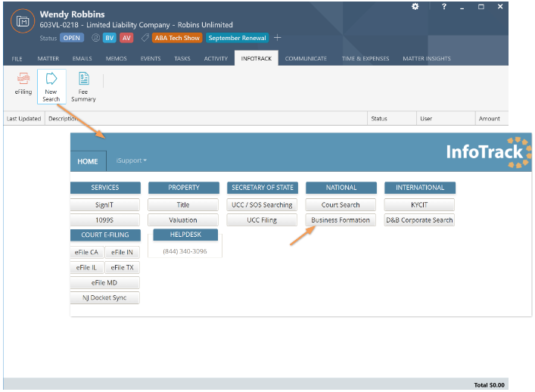Open the EMAILS tab

point(82,59)
